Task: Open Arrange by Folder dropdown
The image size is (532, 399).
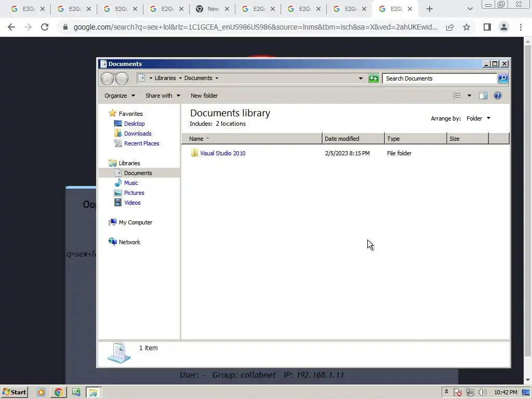Action: tap(478, 118)
